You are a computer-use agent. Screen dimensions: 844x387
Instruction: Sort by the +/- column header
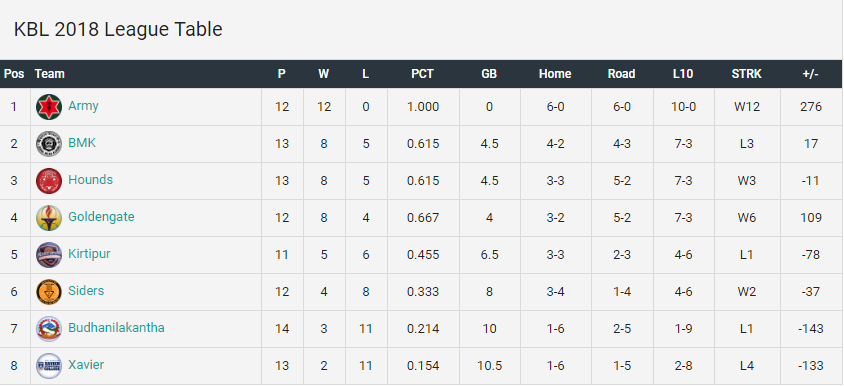[811, 74]
